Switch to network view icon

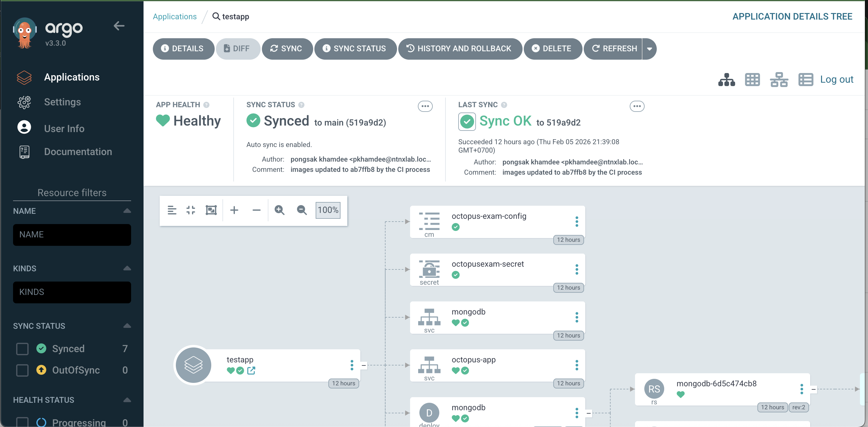(x=779, y=80)
